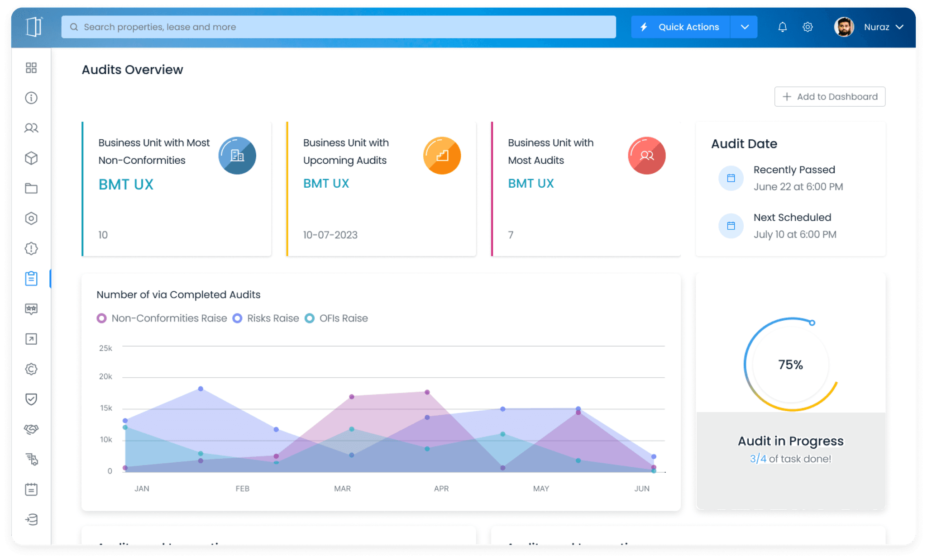The height and width of the screenshot is (560, 927).
Task: Click the 25k axis label
Action: [x=105, y=348]
